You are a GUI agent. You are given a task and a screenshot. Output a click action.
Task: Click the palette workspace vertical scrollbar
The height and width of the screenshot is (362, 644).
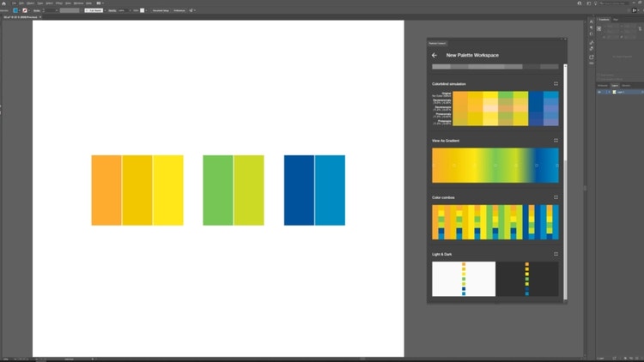565,183
